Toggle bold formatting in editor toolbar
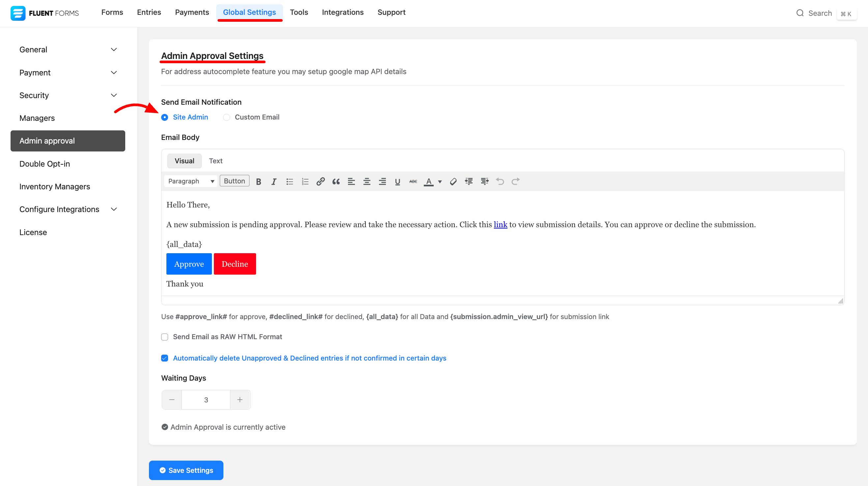Viewport: 868px width, 486px height. (x=258, y=181)
